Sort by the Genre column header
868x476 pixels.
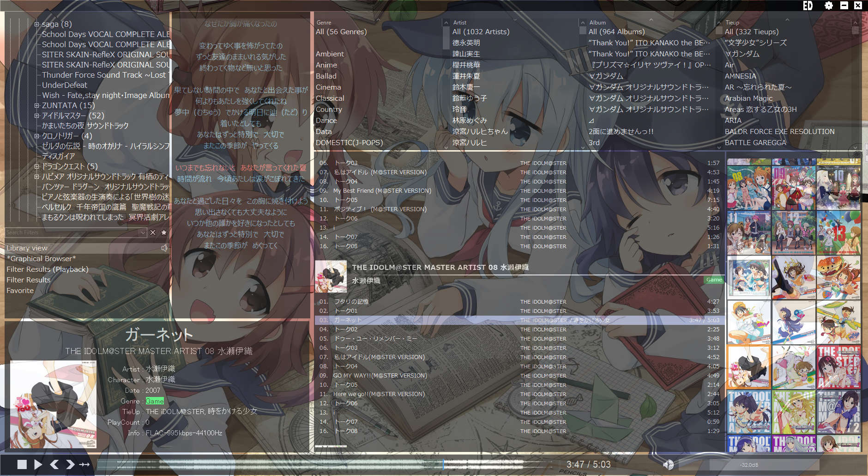click(324, 22)
